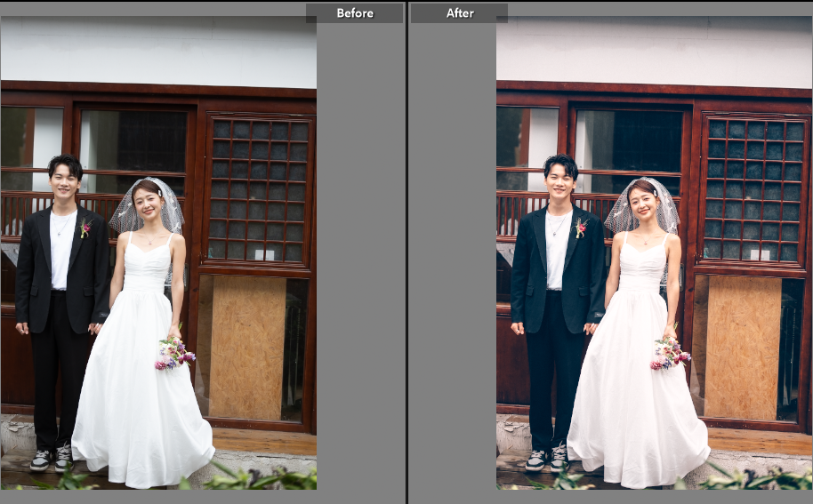Image resolution: width=813 pixels, height=504 pixels.
Task: Click the Before label
Action: click(x=354, y=13)
